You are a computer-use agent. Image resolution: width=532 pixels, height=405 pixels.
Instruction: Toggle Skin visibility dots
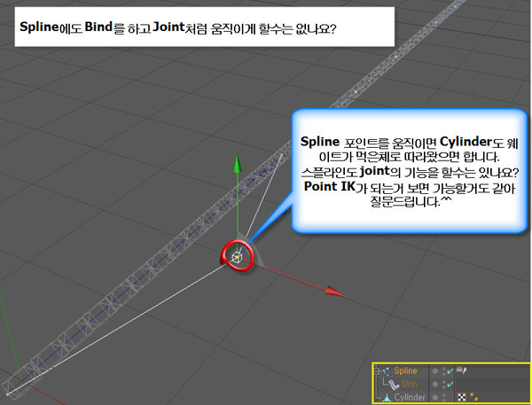click(x=444, y=385)
